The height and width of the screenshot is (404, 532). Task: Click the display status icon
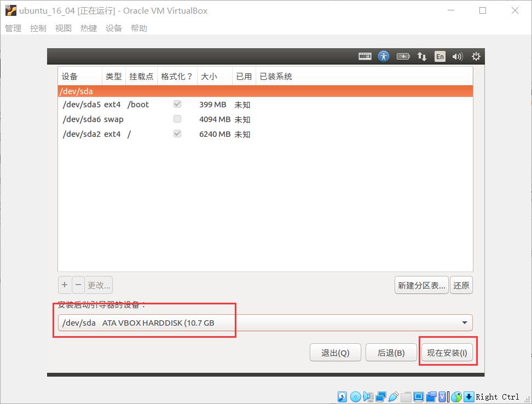tap(419, 396)
